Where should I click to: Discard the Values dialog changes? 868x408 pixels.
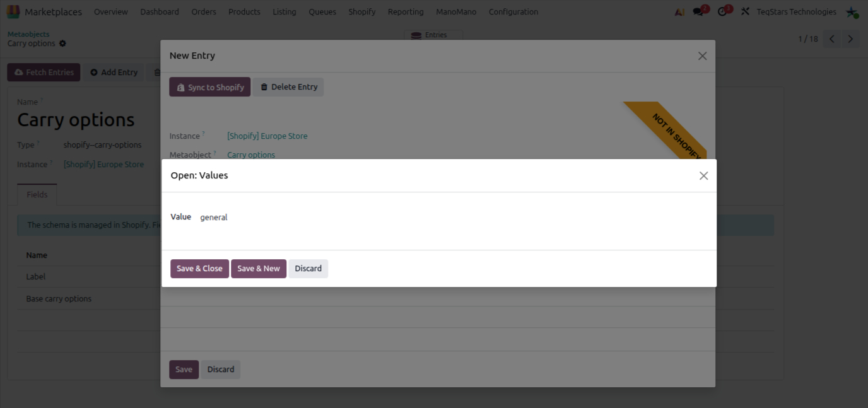(x=308, y=269)
